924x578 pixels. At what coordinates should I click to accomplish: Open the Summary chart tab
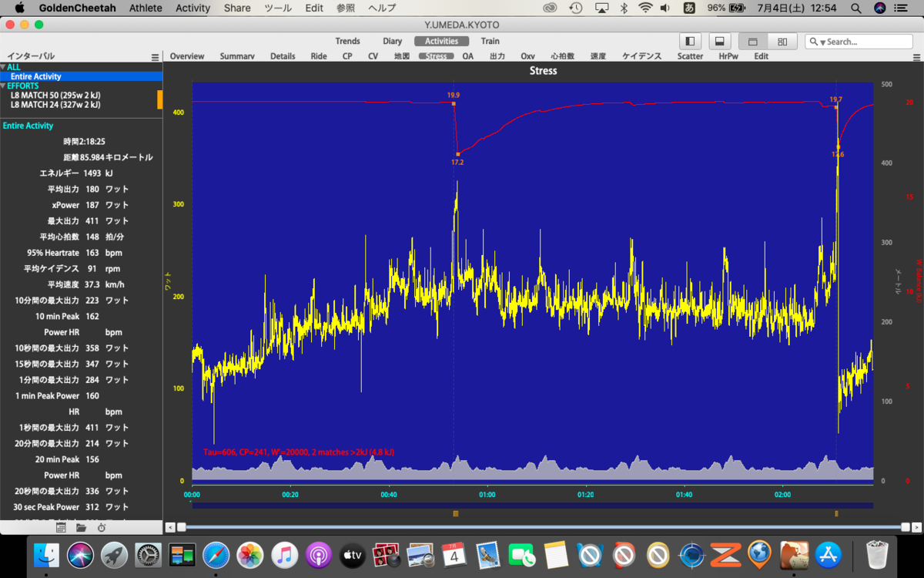coord(237,56)
